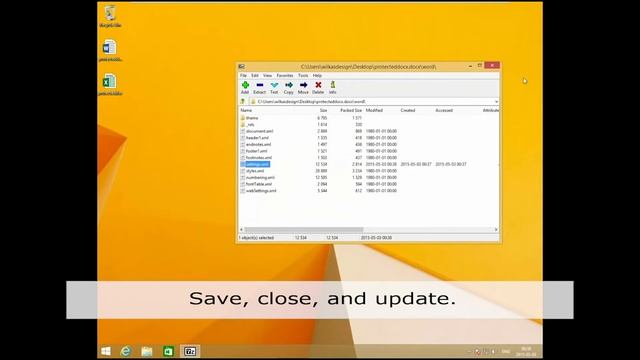Click the 7-Zip icon in window title bar
The height and width of the screenshot is (360, 640).
242,67
